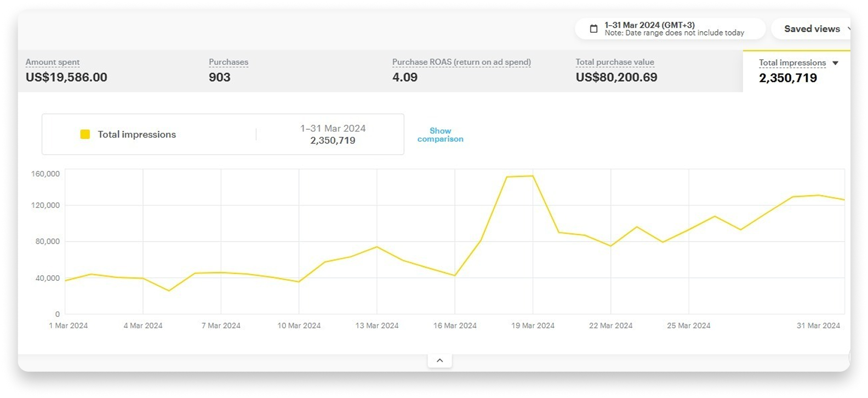Click the calendar icon in date picker
This screenshot has width=868, height=398.
593,29
